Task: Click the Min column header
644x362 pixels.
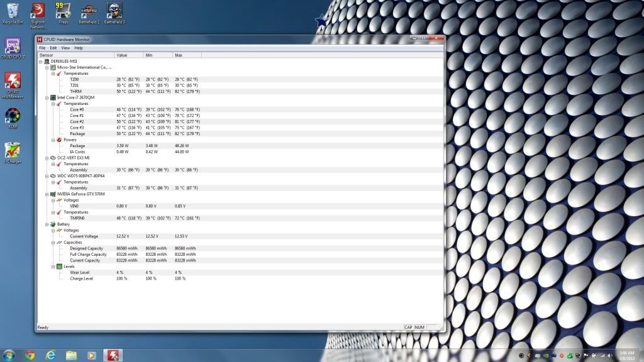Action: click(x=158, y=55)
